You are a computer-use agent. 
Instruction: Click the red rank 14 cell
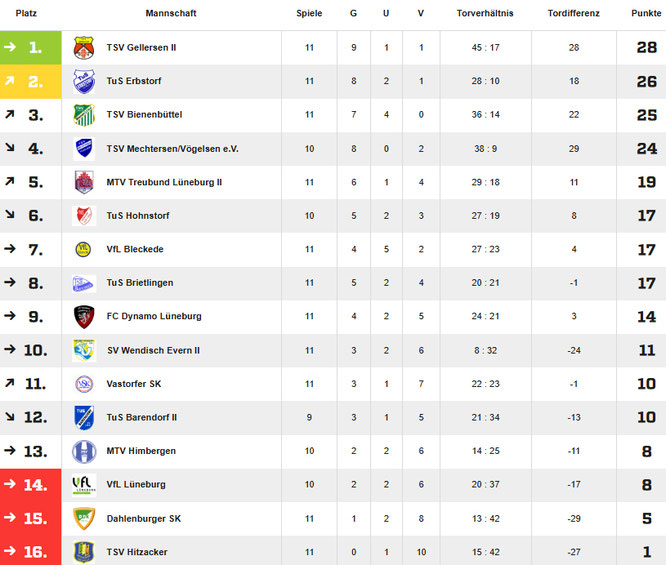coord(31,485)
